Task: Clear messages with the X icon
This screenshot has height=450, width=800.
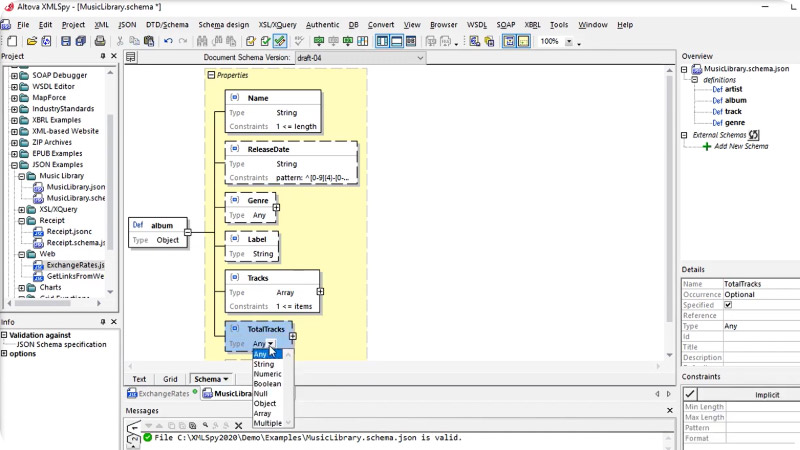Action: (238, 426)
